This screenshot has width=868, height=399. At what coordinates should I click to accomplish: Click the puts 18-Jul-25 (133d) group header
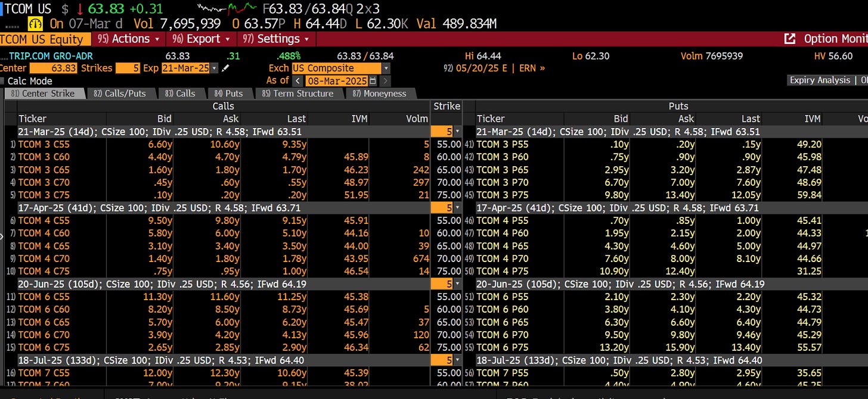671,360
